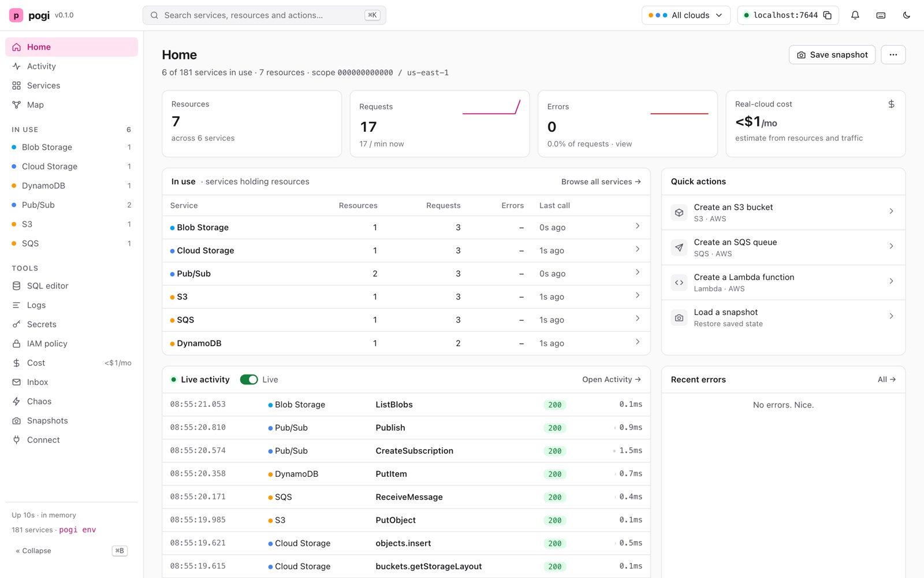The width and height of the screenshot is (924, 578).
Task: Open Create a Lambda function chevron
Action: [891, 281]
